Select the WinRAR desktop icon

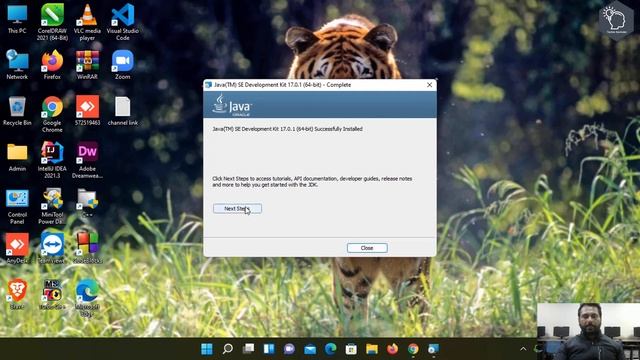click(87, 64)
